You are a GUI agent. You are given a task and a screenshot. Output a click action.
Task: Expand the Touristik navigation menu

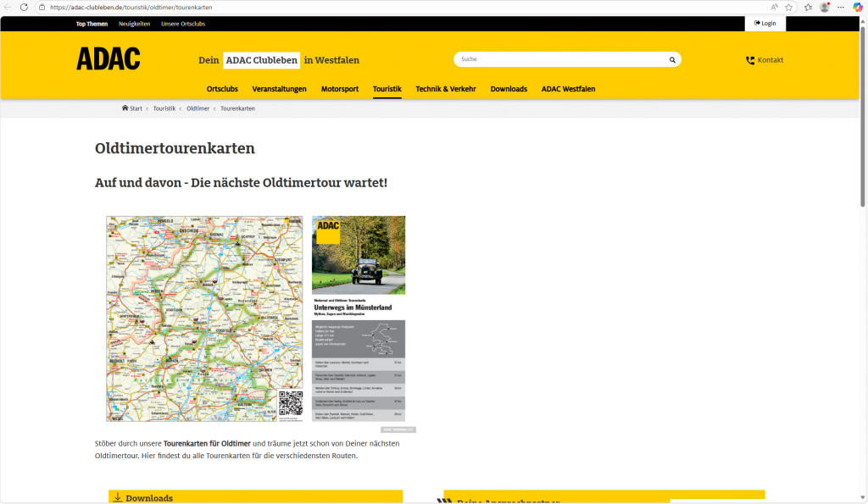pyautogui.click(x=387, y=89)
